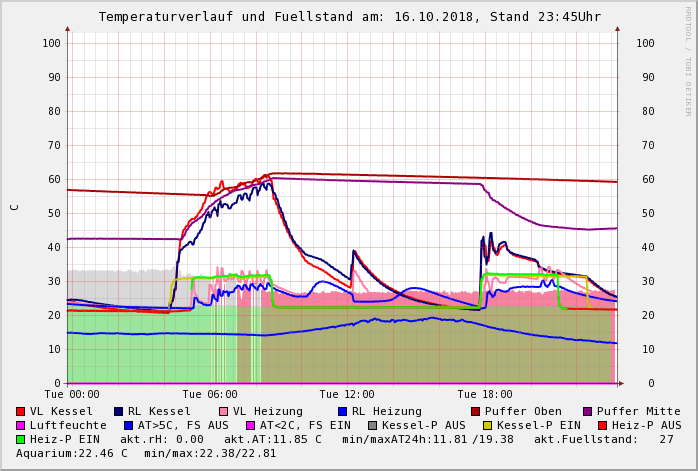Image resolution: width=698 pixels, height=471 pixels.
Task: Click the purple Puffer Mitte swatch
Action: tap(588, 411)
